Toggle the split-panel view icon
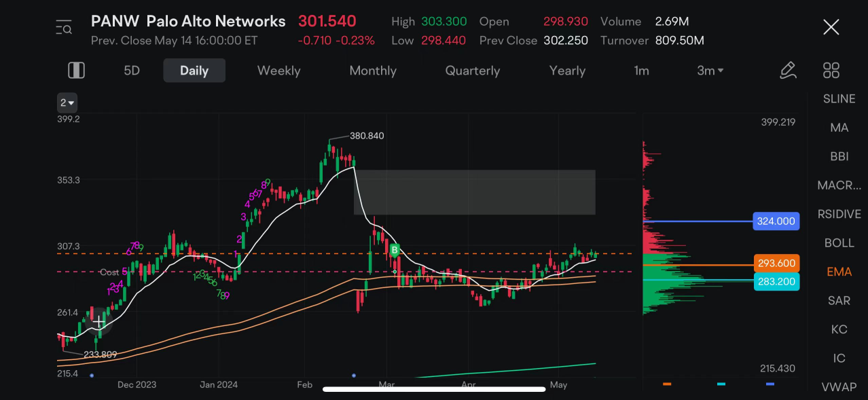Screen dimensions: 868x400 (76, 70)
